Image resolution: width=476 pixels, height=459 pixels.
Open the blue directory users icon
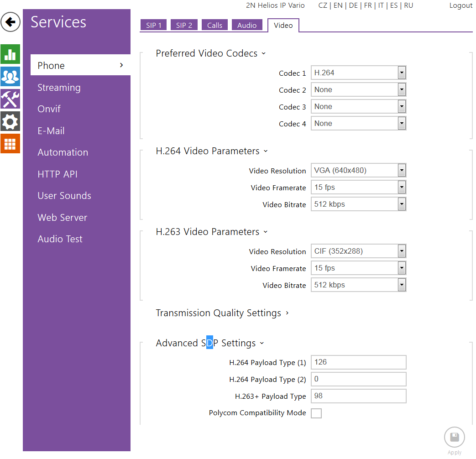(10, 77)
